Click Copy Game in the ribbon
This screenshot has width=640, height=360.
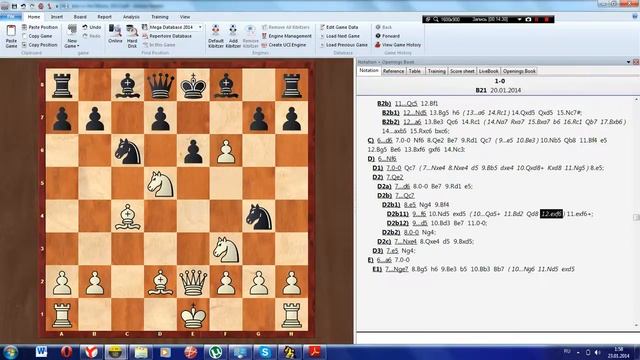tap(37, 36)
